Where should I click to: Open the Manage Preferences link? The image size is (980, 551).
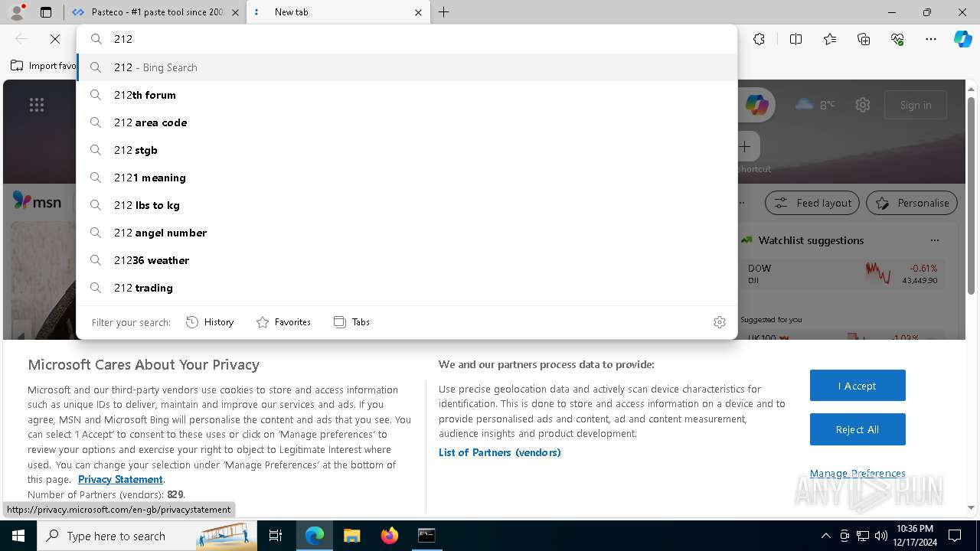click(x=857, y=473)
